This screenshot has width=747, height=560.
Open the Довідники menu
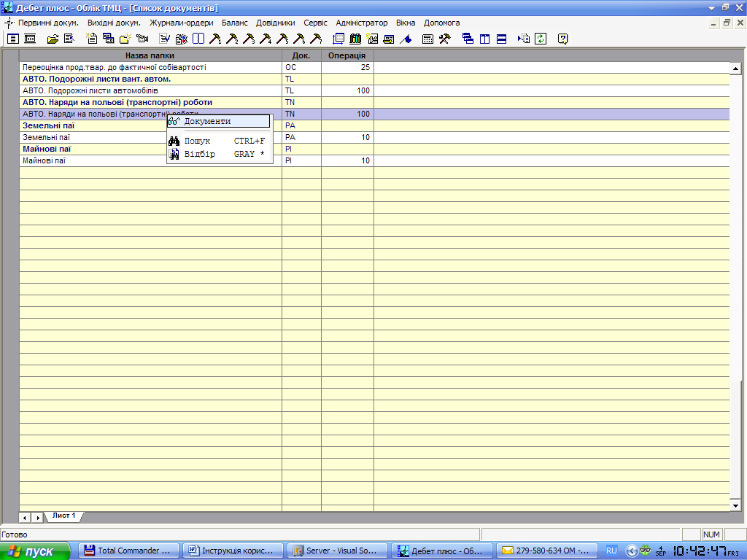tap(275, 23)
